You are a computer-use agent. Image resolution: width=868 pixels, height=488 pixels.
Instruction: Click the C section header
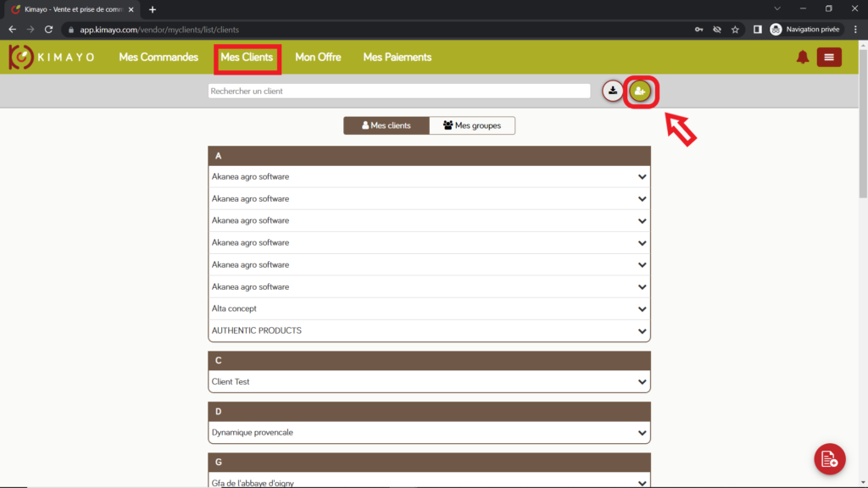coord(429,361)
